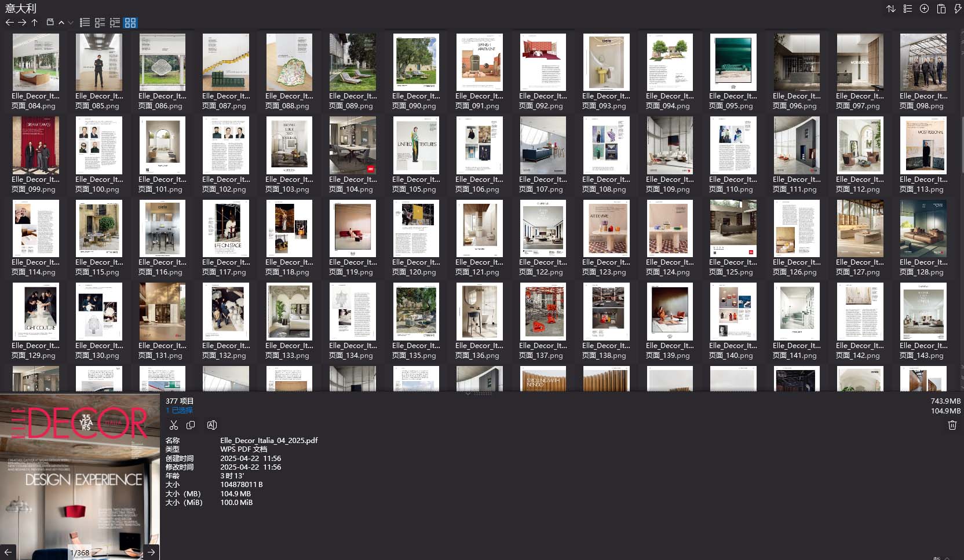Go up to the parent folder
This screenshot has width=964, height=560.
click(x=35, y=23)
